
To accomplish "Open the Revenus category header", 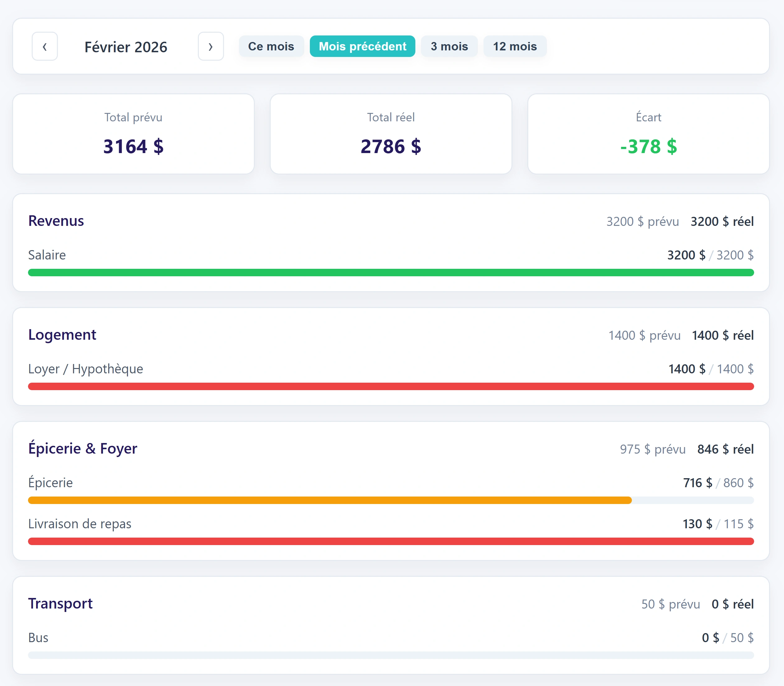I will [56, 221].
